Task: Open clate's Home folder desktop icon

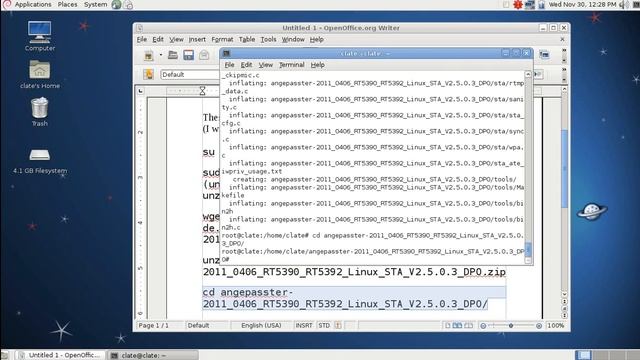Action: click(40, 74)
